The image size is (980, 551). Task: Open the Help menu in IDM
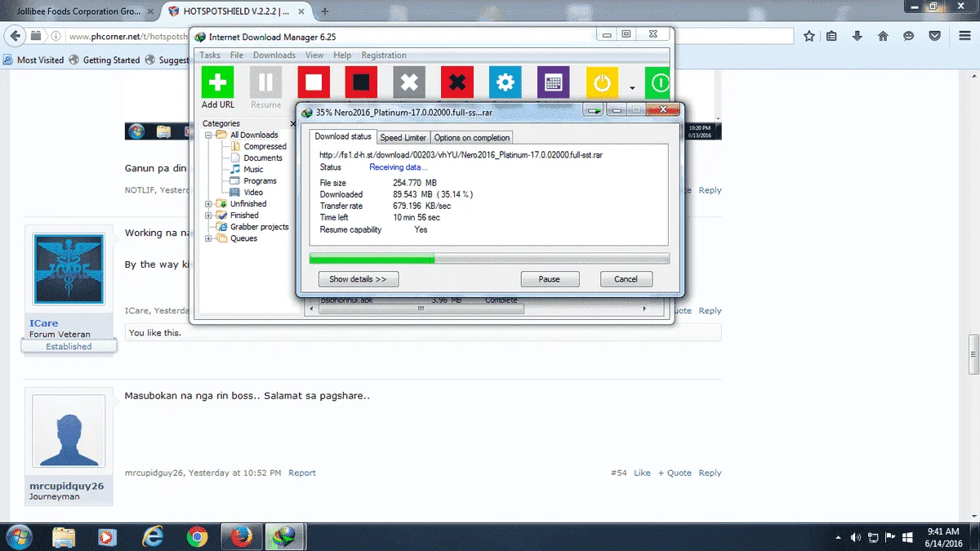342,56
